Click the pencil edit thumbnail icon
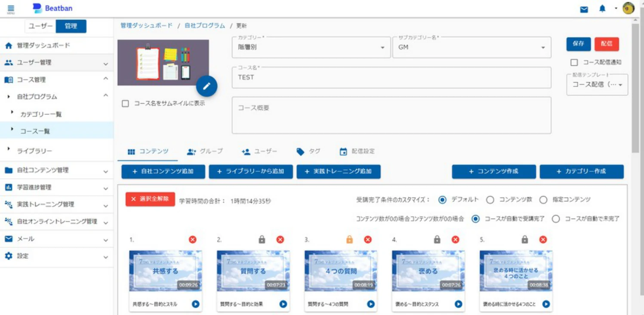Image resolution: width=644 pixels, height=315 pixels. (206, 86)
